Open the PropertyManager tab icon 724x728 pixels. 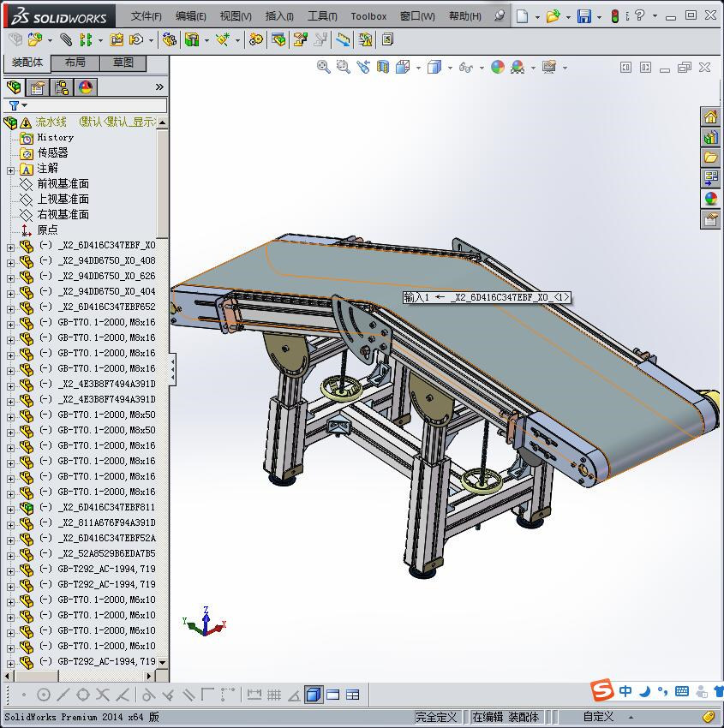coord(38,87)
